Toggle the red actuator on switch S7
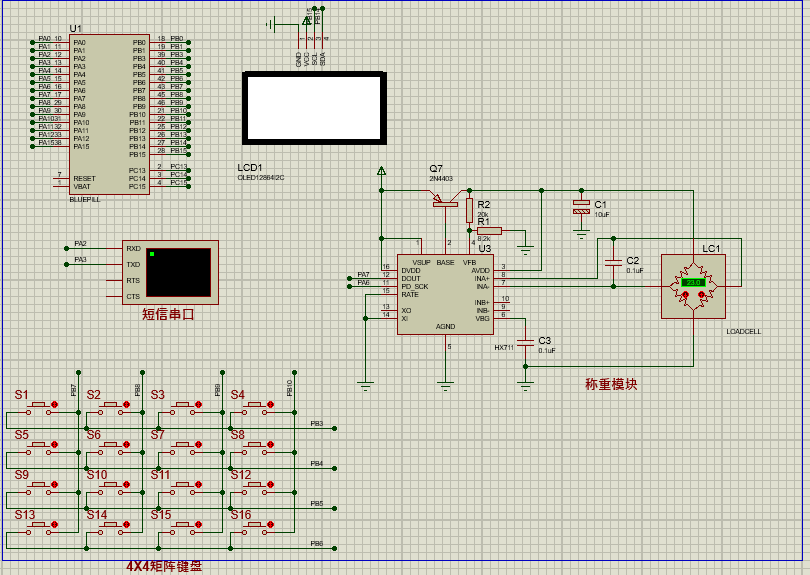Image resolution: width=810 pixels, height=575 pixels. tap(199, 444)
